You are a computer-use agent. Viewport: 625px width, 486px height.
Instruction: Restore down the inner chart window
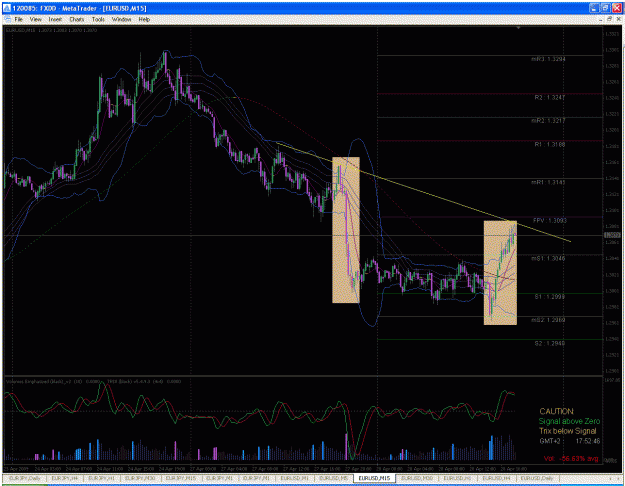609,19
